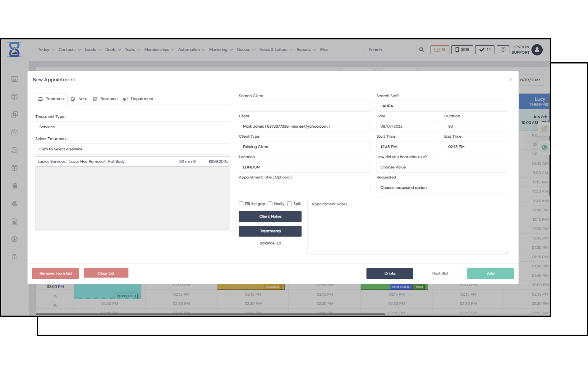Open the mobile SMS counter showing 5918
This screenshot has height=368, width=588.
(x=462, y=50)
